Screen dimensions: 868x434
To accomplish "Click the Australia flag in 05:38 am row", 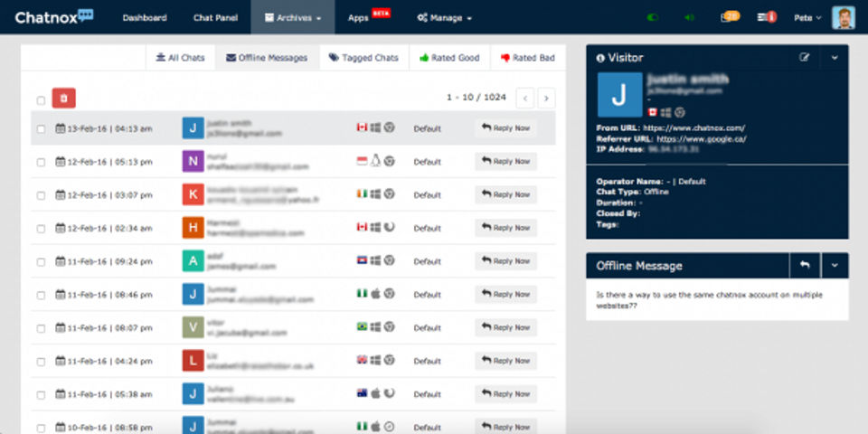I will click(362, 393).
